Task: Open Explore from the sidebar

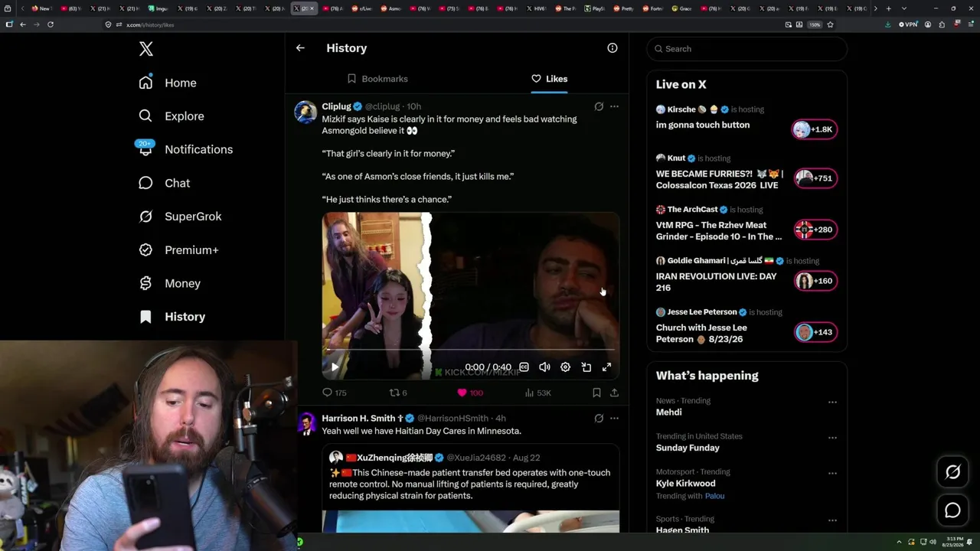Action: (171, 116)
